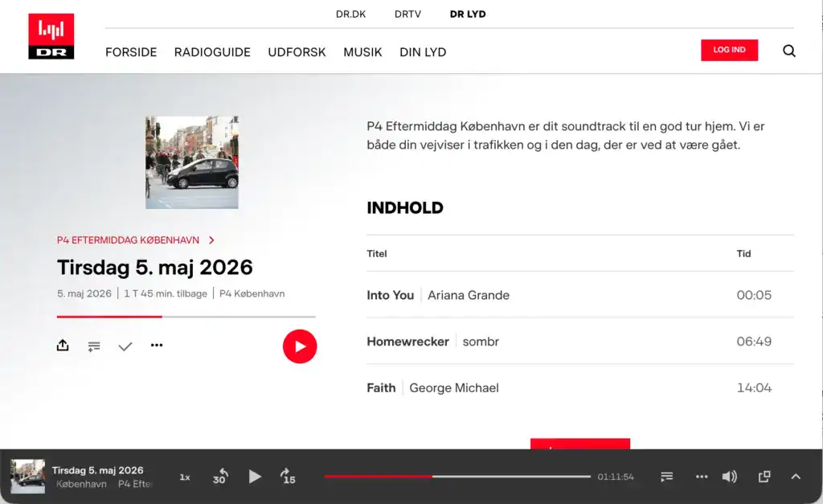
Task: Click the episode progress bar under title
Action: (x=186, y=317)
